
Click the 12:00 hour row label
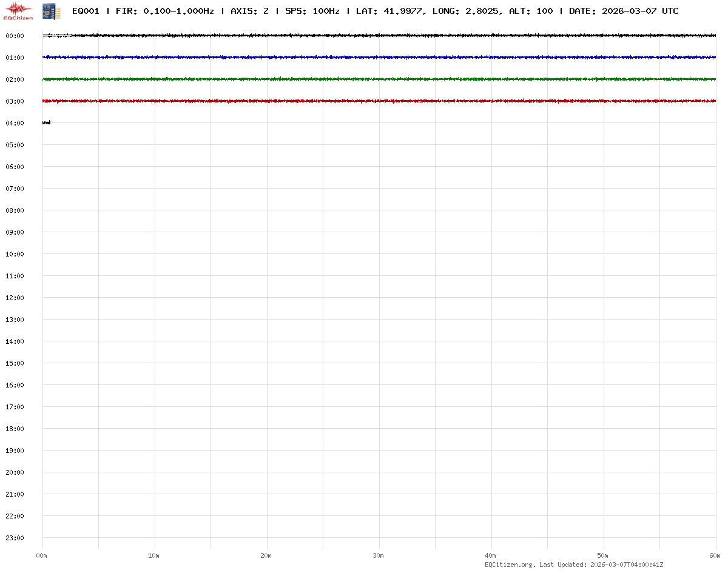[x=15, y=298]
